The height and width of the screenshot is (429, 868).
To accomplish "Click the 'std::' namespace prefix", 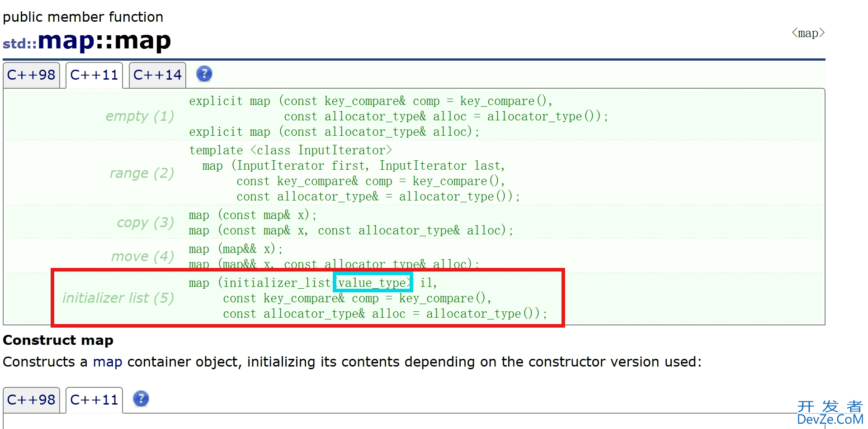I will pos(20,43).
